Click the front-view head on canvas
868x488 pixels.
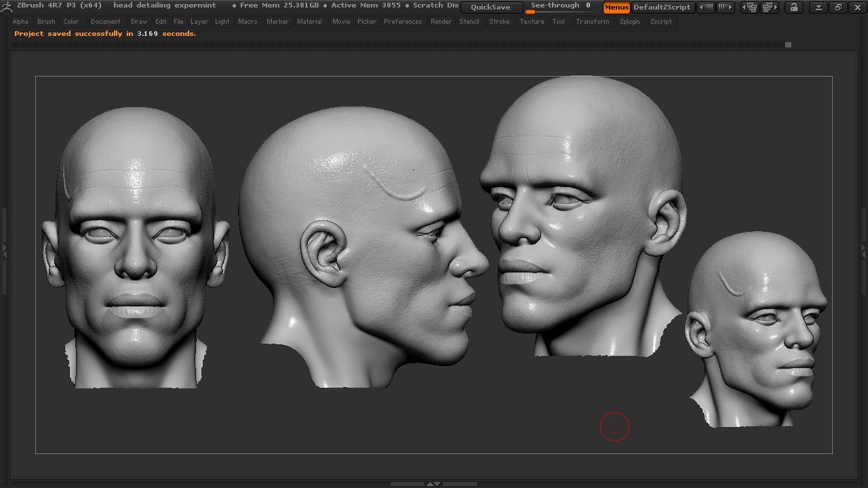click(x=136, y=247)
